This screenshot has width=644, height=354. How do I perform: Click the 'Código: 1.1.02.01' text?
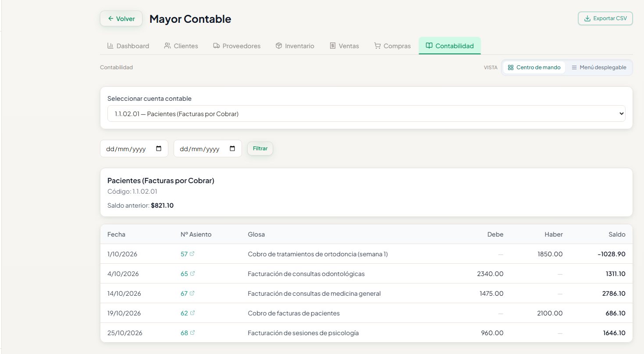[x=132, y=191]
